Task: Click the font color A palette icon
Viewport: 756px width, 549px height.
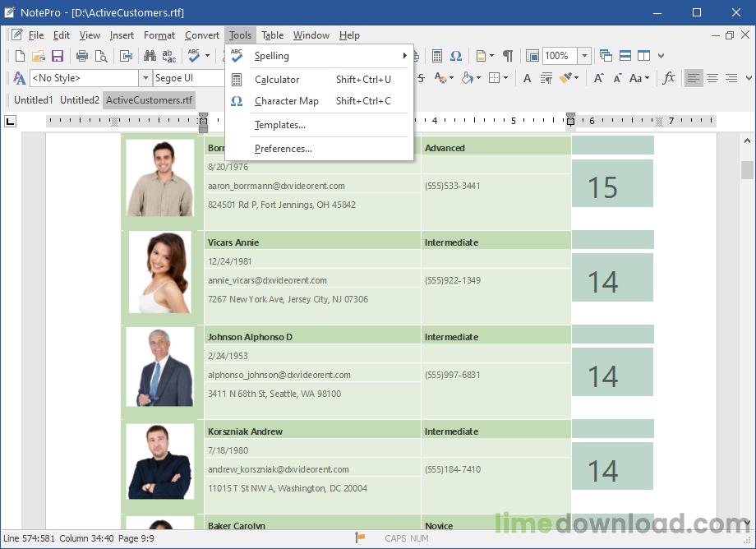Action: [x=440, y=78]
